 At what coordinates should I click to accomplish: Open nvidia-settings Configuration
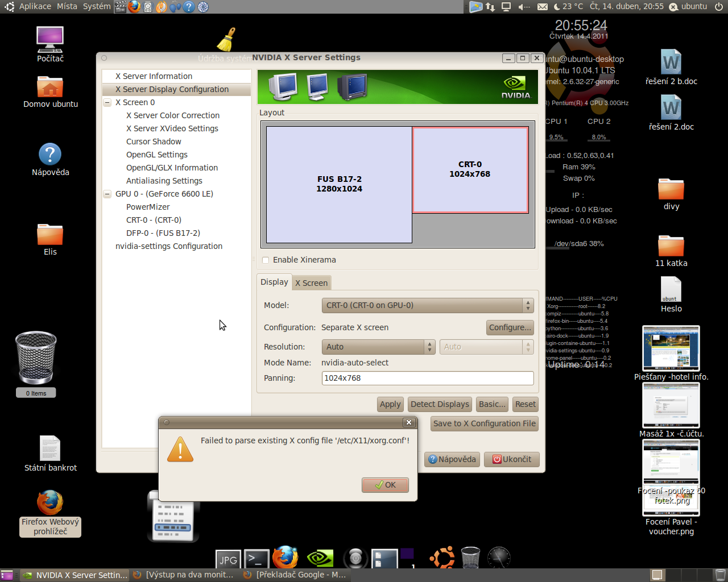point(169,246)
